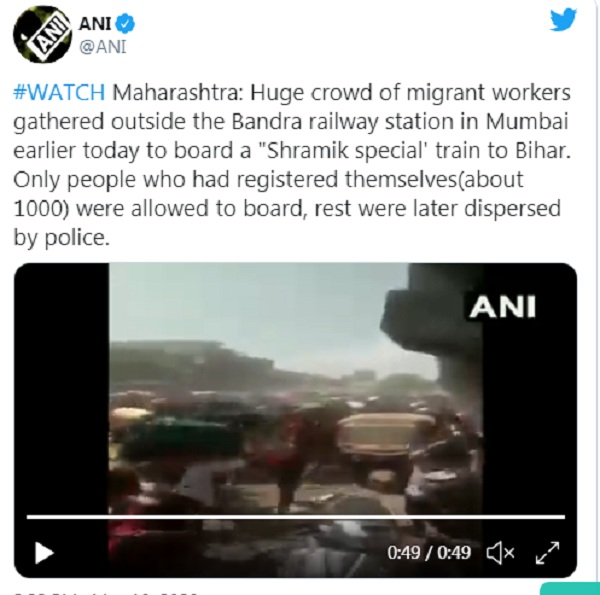
Task: Open the ANI profile avatar image
Action: coord(42,34)
